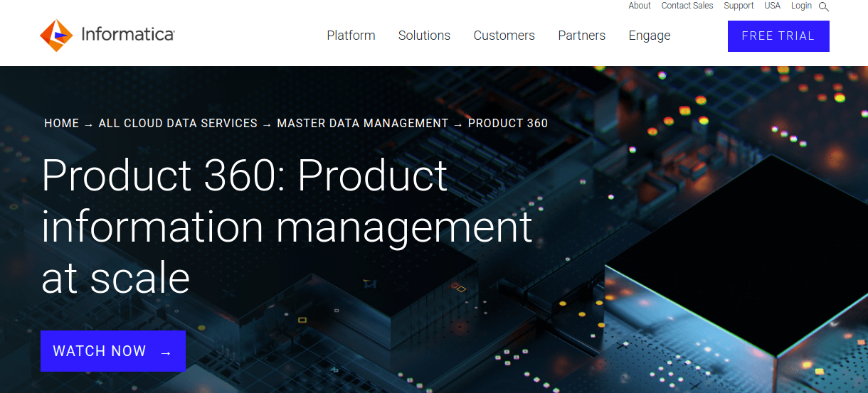868x393 pixels.
Task: Open ALL CLOUD DATA SERVICES breadcrumb
Action: click(178, 123)
